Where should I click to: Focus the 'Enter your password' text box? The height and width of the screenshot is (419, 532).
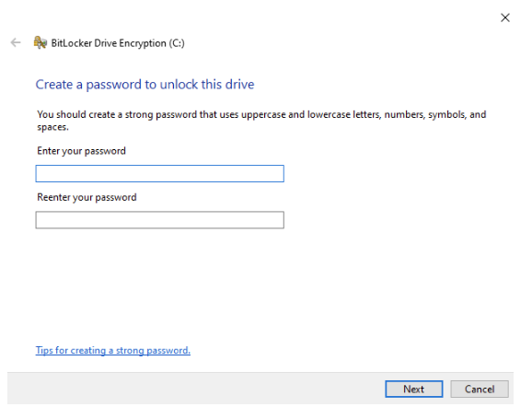click(x=160, y=173)
